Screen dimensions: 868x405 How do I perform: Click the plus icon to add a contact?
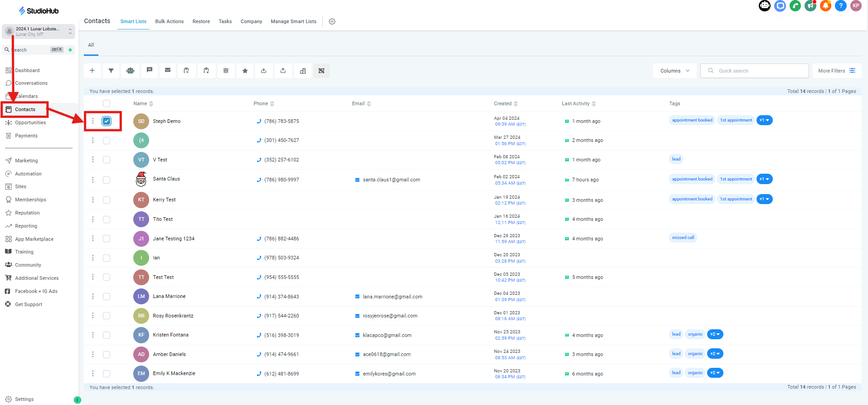click(92, 71)
